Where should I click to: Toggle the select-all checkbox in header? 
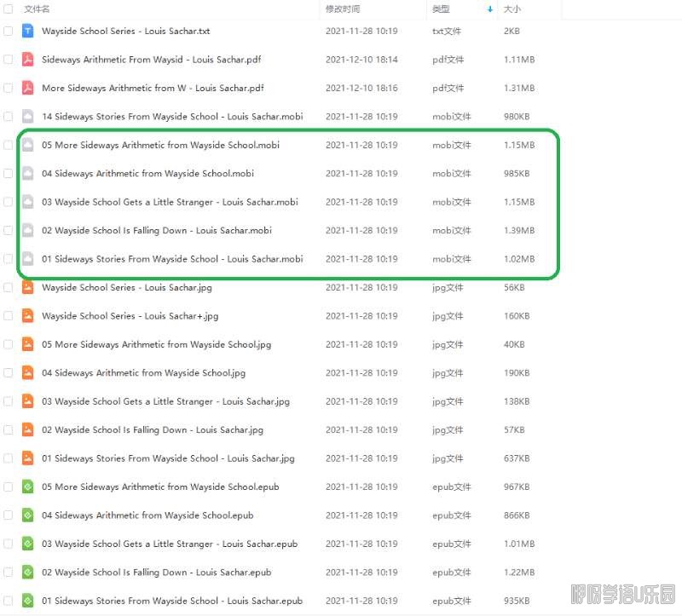(8, 9)
